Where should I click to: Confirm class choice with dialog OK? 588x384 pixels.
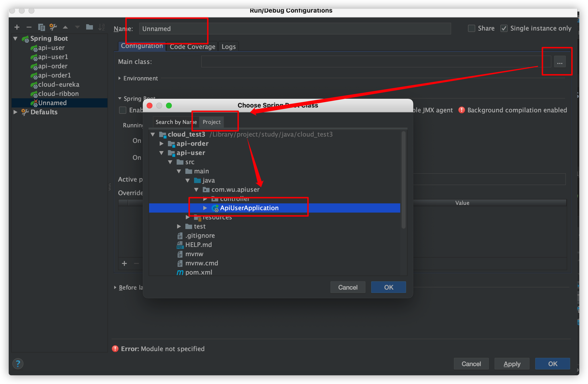point(388,287)
